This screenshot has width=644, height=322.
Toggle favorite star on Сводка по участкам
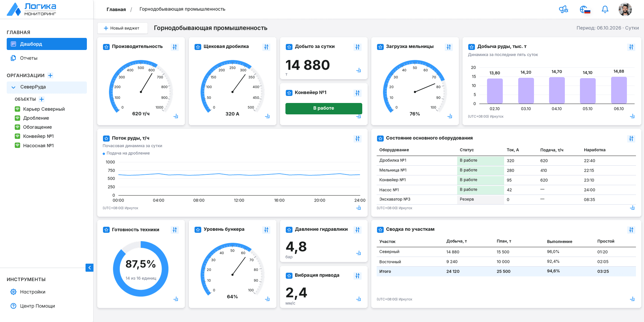(380, 230)
